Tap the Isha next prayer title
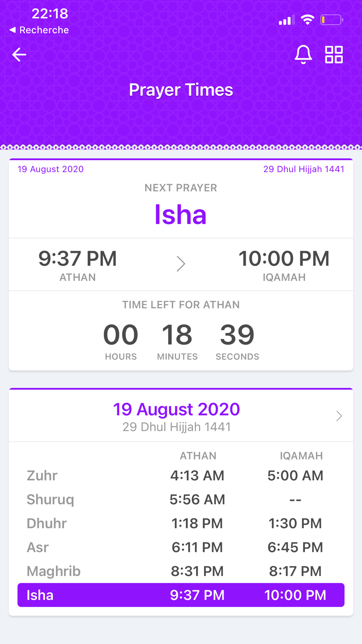Image resolution: width=362 pixels, height=644 pixels. coord(180,214)
